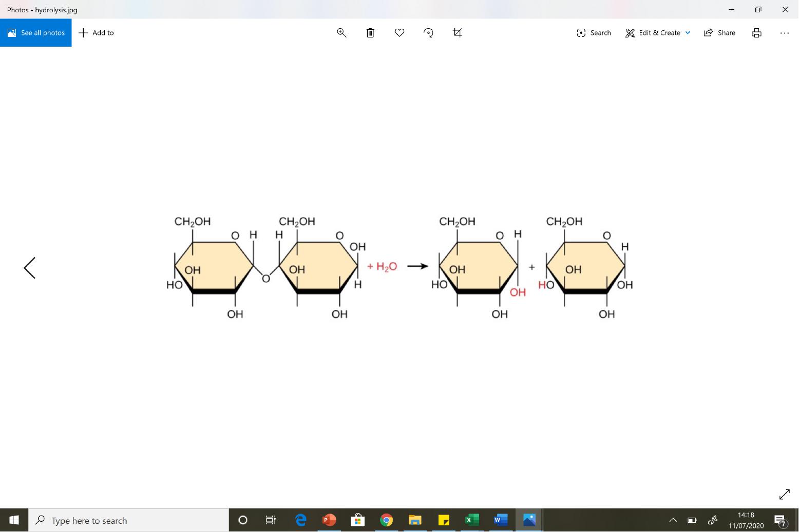799x532 pixels.
Task: Mark photo as favorite with heart icon
Action: pyautogui.click(x=399, y=33)
